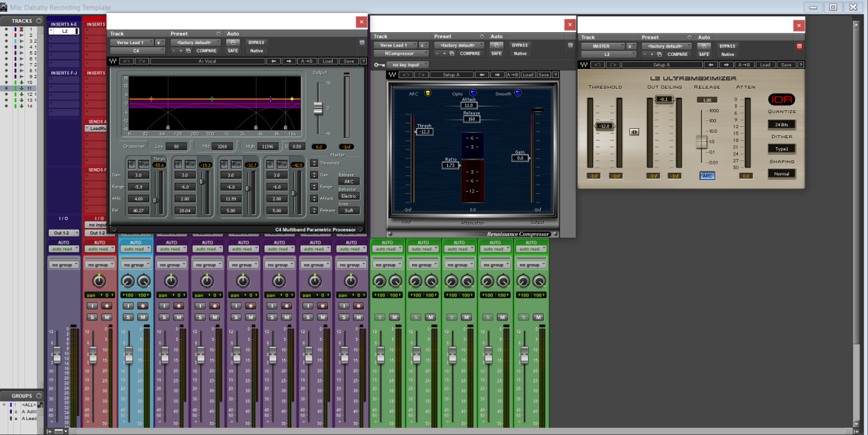Click the undo arrow in C4 plugin toolbar
Screen dimensions: 868x435
pyautogui.click(x=126, y=61)
